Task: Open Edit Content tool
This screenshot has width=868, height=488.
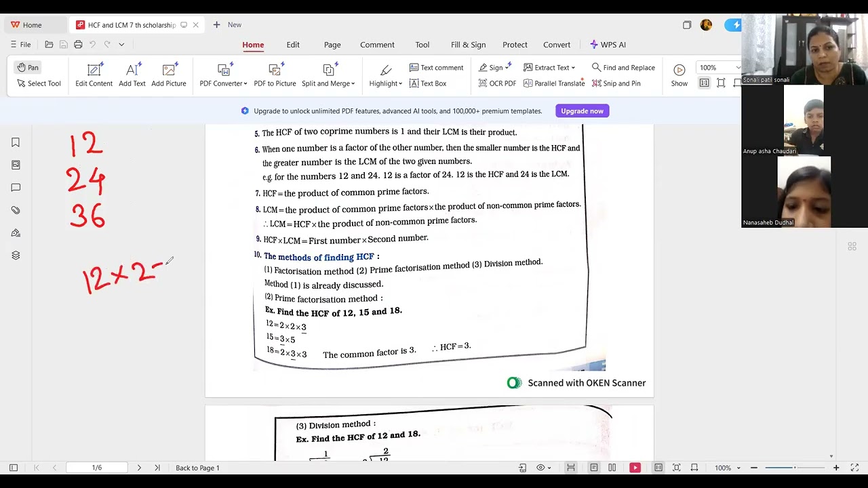Action: click(94, 75)
